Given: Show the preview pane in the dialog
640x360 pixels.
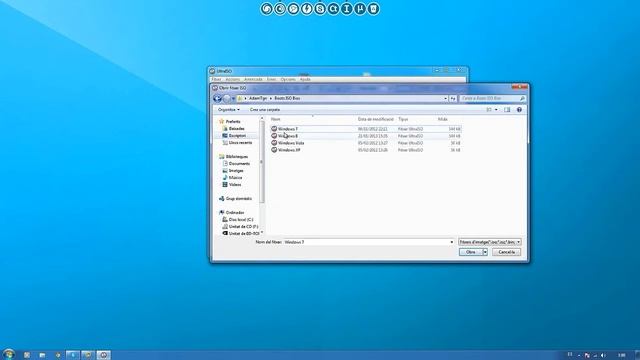Looking at the screenshot, I should tap(507, 110).
